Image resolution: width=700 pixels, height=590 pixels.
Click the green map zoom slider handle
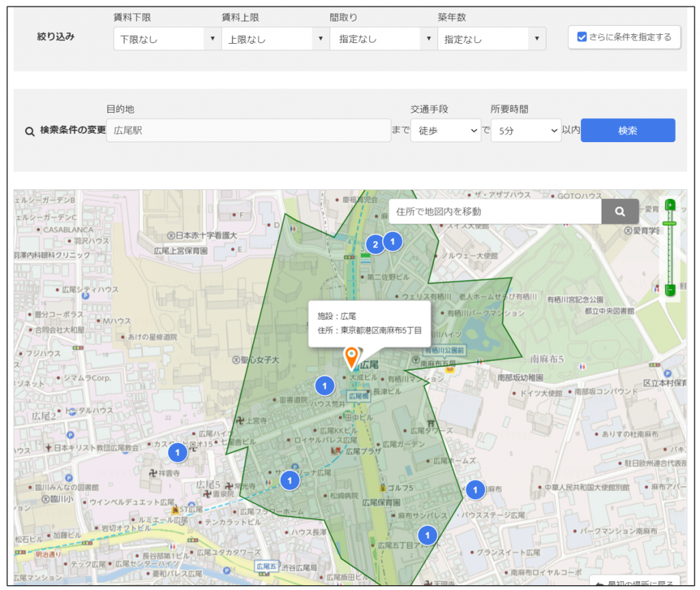pyautogui.click(x=671, y=223)
